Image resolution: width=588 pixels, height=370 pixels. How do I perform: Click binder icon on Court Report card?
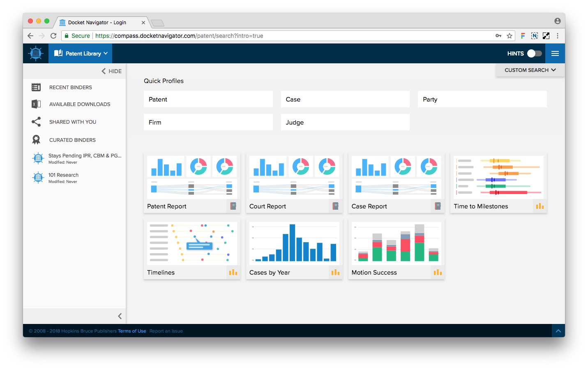(x=336, y=206)
